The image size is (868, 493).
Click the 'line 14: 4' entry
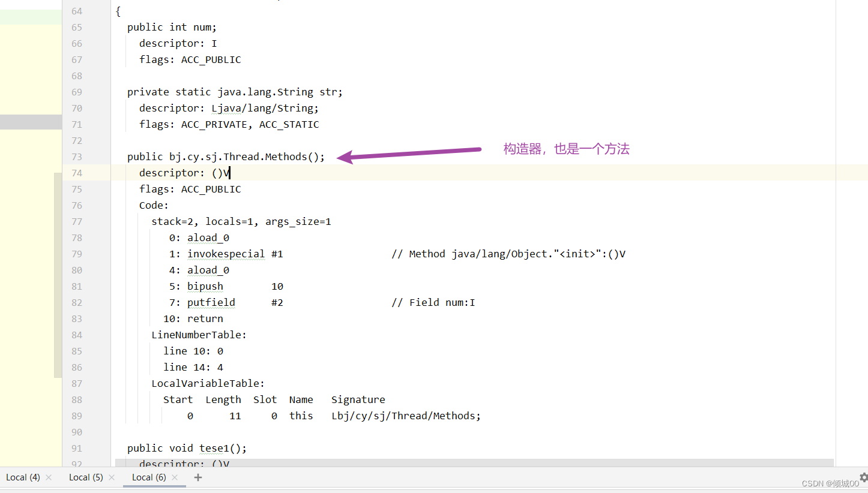(x=193, y=367)
